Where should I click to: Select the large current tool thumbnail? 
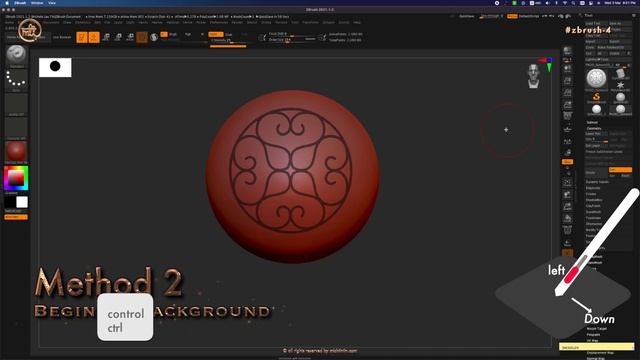point(596,78)
